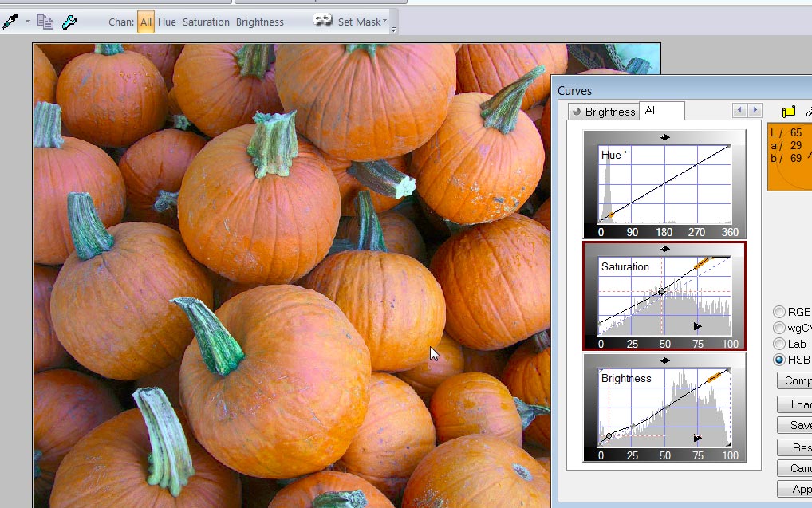Click the Brightness graph black triangle marker
Screen dimensions: 812x508
[x=698, y=438]
